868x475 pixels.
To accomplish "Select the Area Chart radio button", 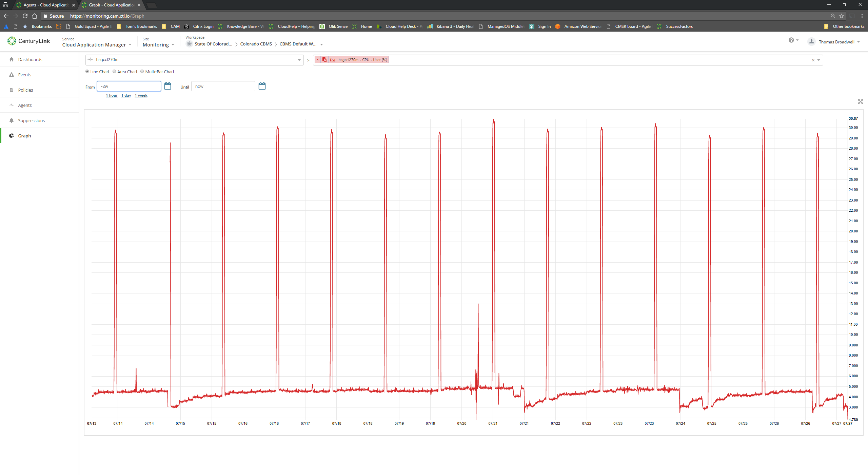I will [x=114, y=72].
